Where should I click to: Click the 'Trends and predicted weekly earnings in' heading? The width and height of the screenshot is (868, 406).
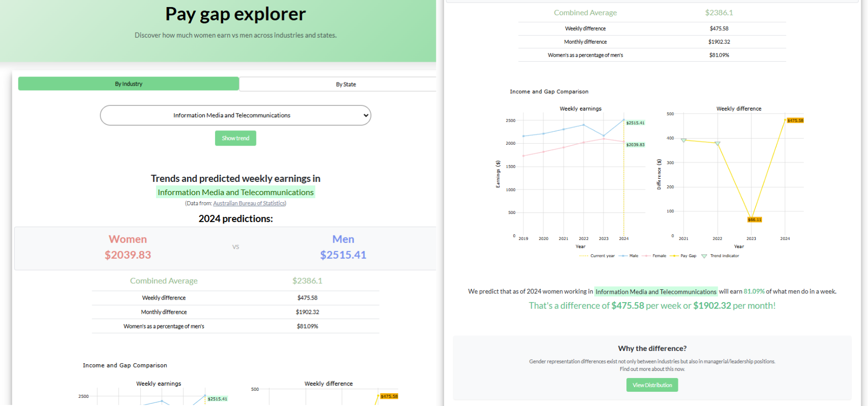235,178
